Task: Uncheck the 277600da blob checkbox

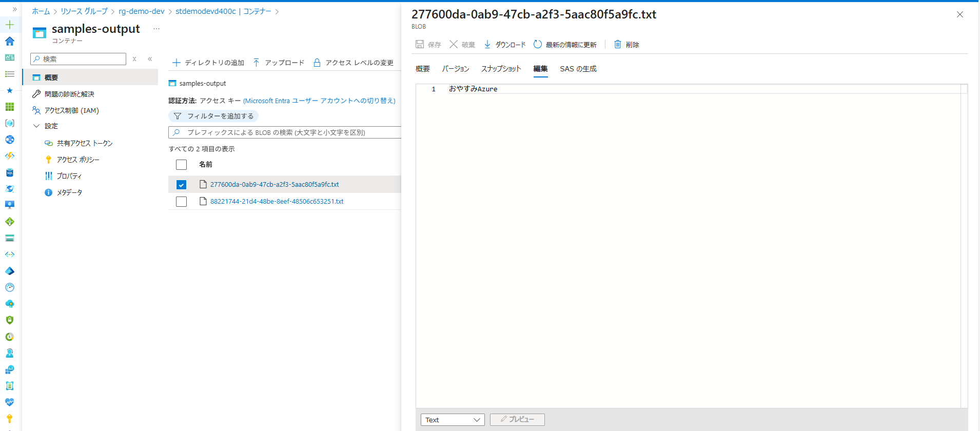Action: click(x=181, y=185)
